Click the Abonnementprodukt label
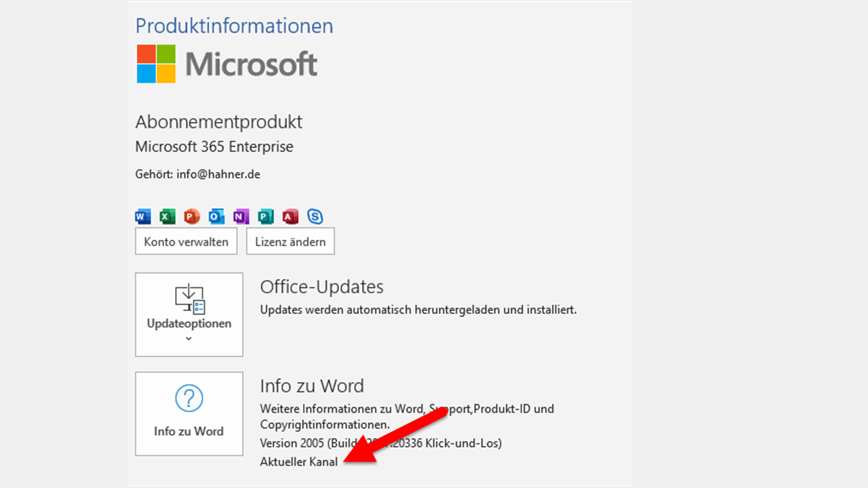This screenshot has height=488, width=868. 219,122
